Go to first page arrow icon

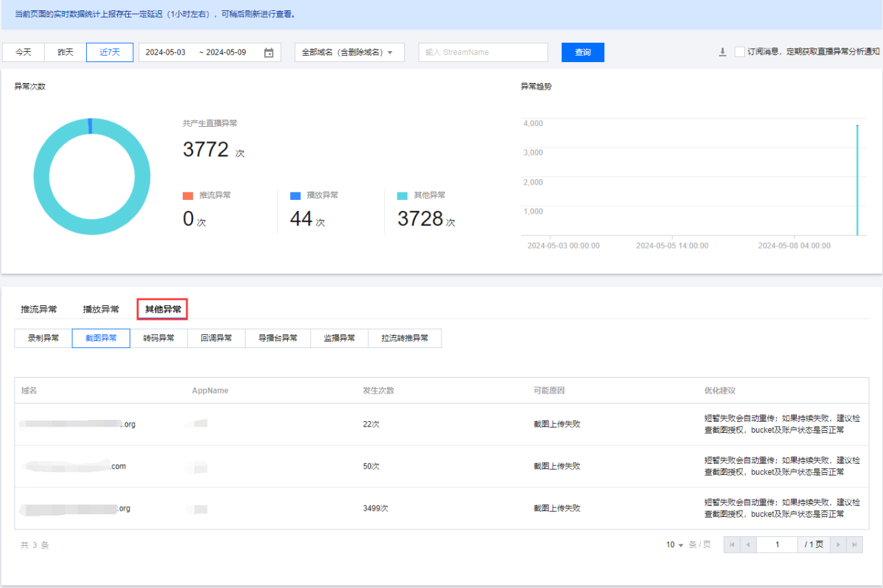(x=731, y=545)
